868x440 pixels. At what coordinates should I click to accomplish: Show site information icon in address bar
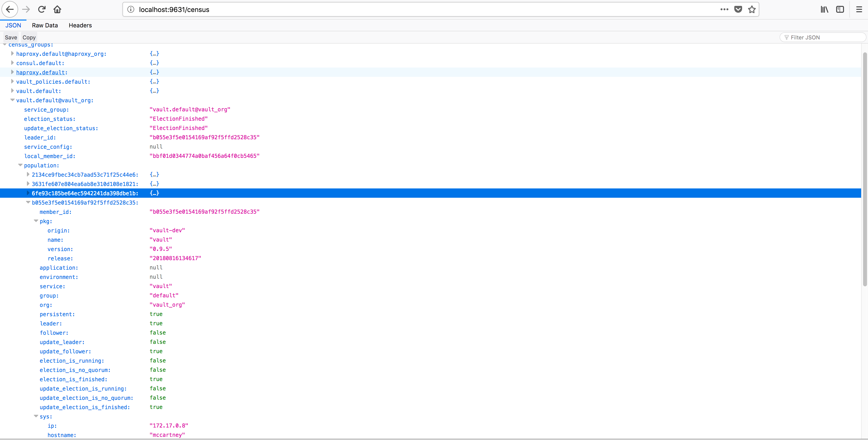pos(131,10)
